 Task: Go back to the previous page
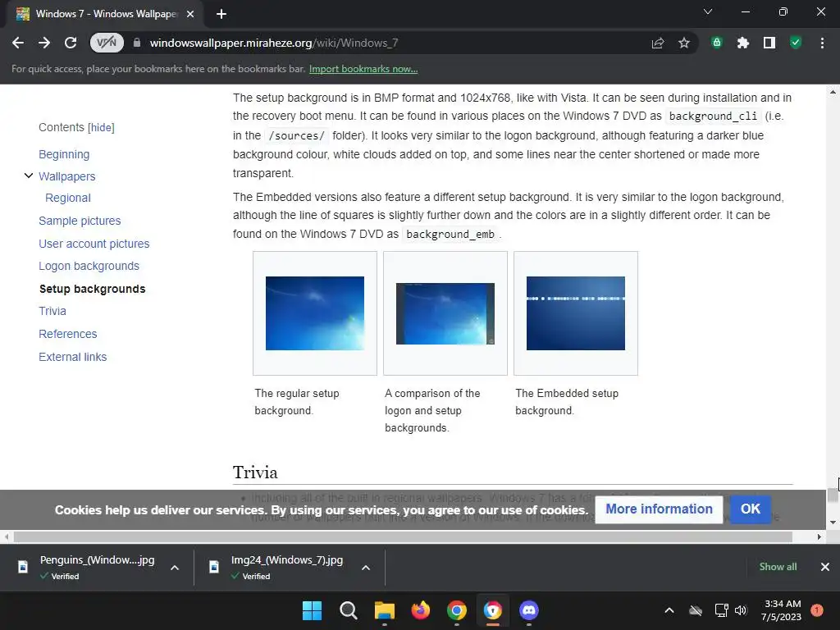(18, 43)
